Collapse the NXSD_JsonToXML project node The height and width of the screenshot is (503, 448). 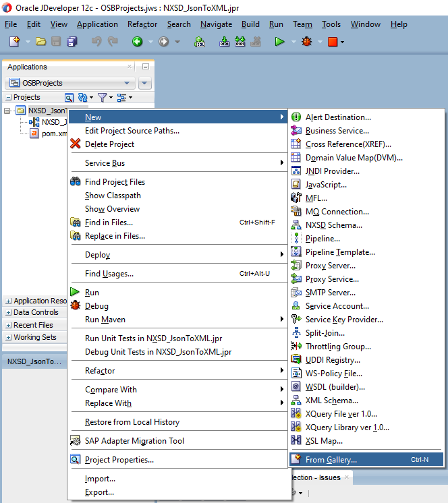coord(7,111)
